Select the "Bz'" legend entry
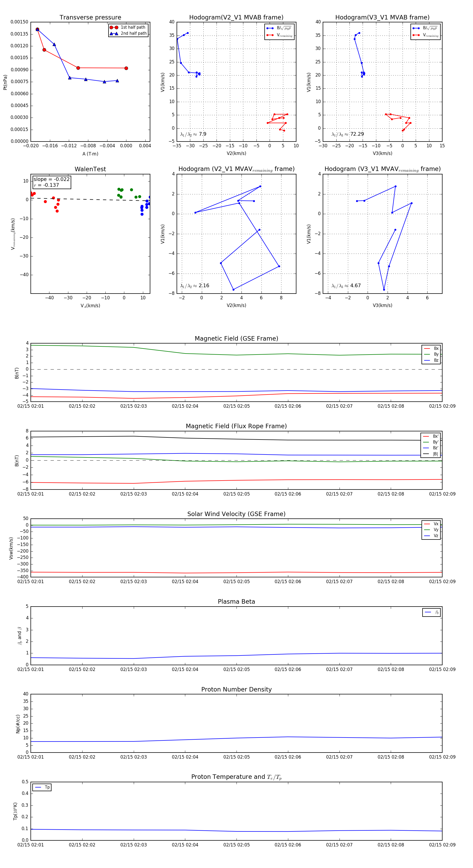 tap(431, 448)
